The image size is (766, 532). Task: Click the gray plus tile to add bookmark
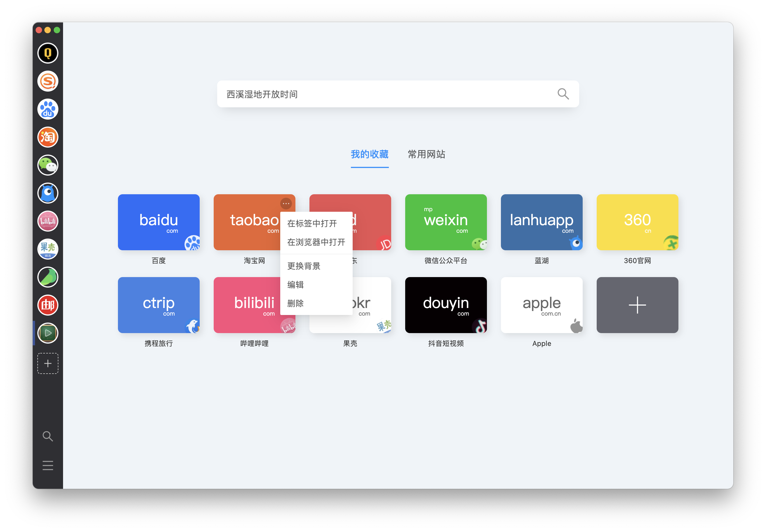pos(637,305)
